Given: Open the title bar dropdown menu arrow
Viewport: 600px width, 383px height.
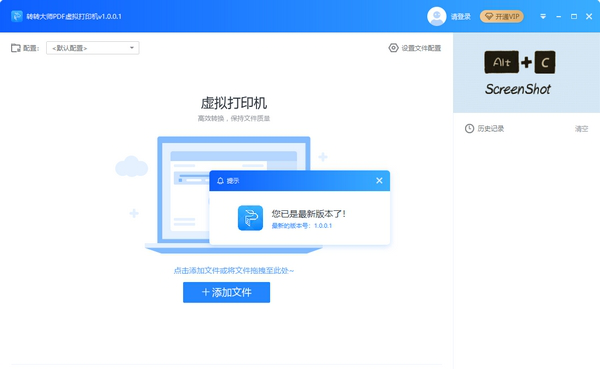Looking at the screenshot, I should point(543,16).
